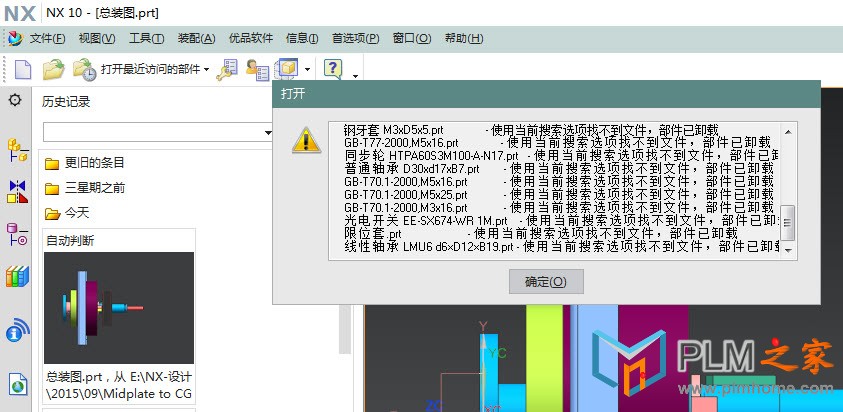Select the 光电开关 EE-SX674-WR 1M.prt line
The height and width of the screenshot is (412, 843).
coord(561,220)
